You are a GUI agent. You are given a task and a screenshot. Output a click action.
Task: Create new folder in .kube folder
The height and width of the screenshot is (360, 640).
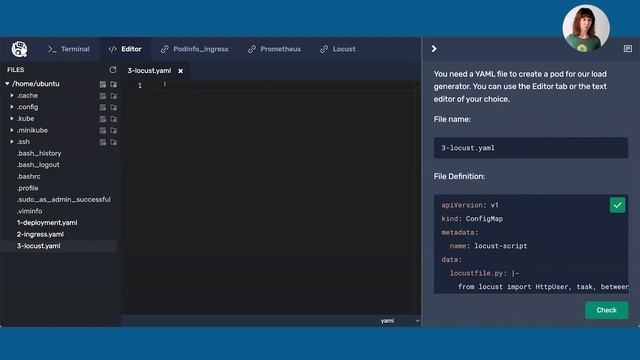tap(113, 119)
